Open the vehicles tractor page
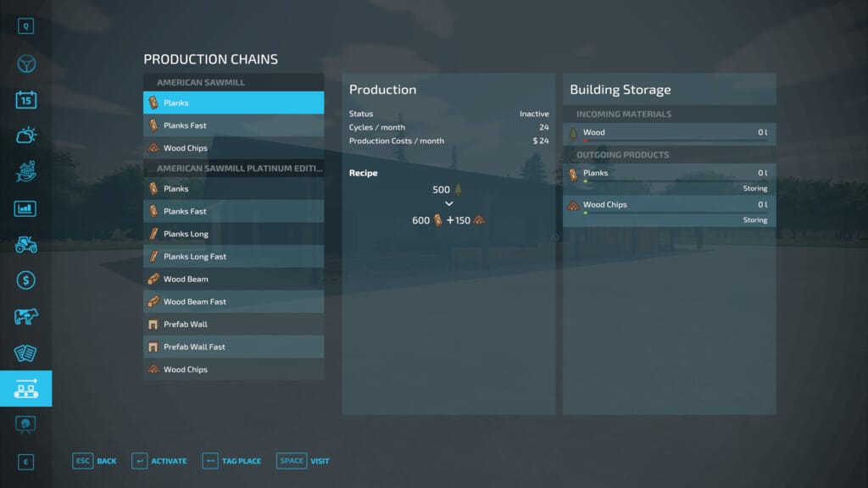This screenshot has width=868, height=488. coord(25,244)
